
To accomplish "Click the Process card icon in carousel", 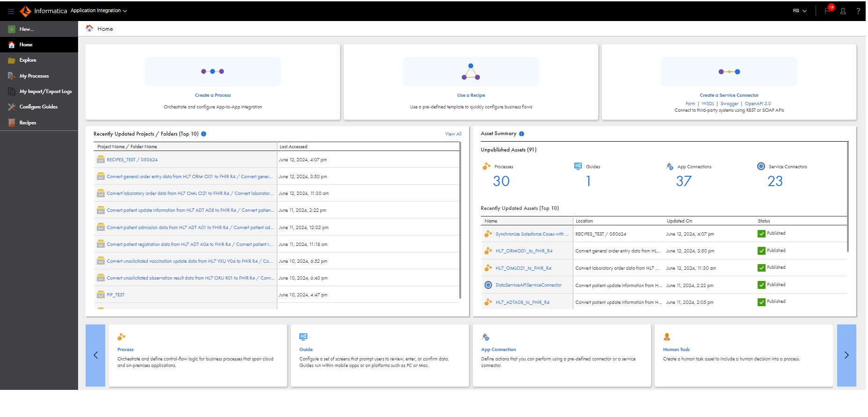I will 122,337.
